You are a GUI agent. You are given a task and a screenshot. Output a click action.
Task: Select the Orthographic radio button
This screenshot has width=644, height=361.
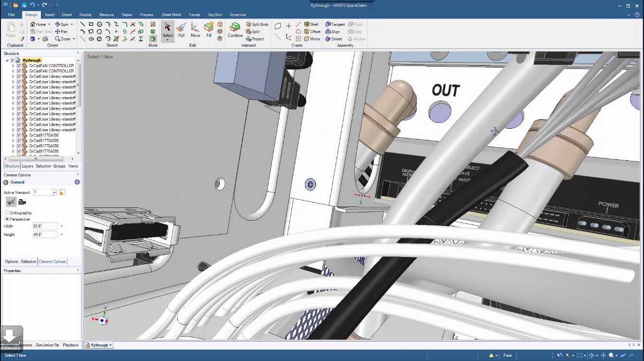[x=7, y=213]
